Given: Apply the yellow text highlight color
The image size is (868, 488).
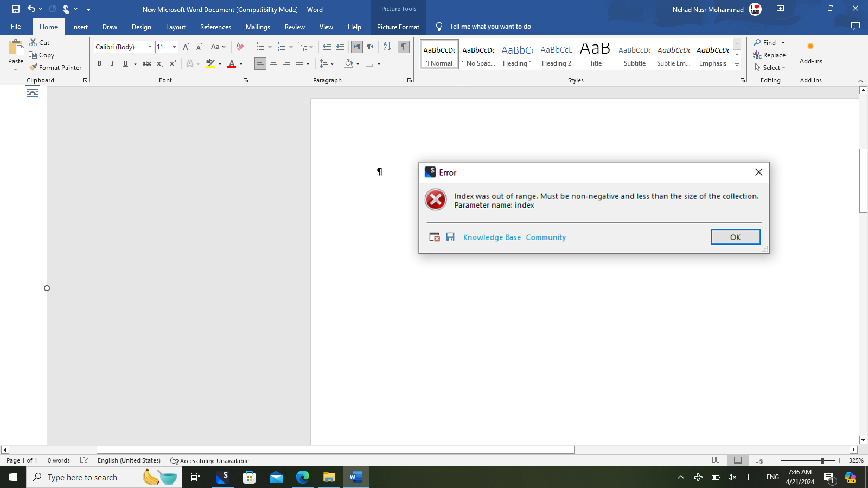Looking at the screenshot, I should click(x=210, y=63).
